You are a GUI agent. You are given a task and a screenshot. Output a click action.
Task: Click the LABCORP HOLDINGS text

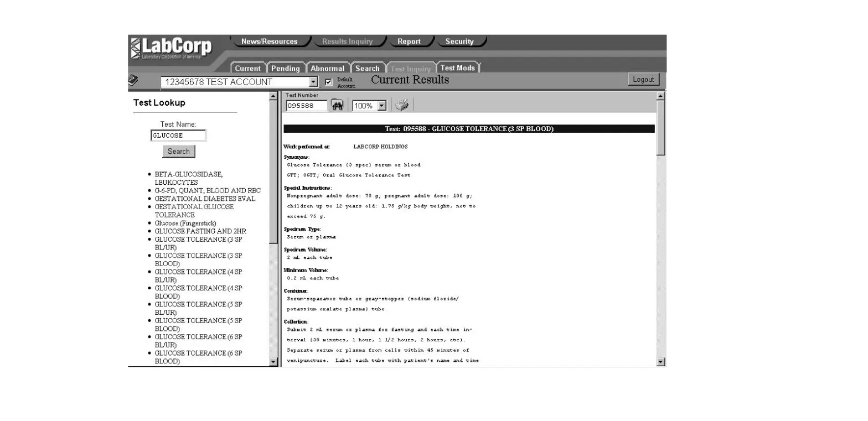point(380,147)
